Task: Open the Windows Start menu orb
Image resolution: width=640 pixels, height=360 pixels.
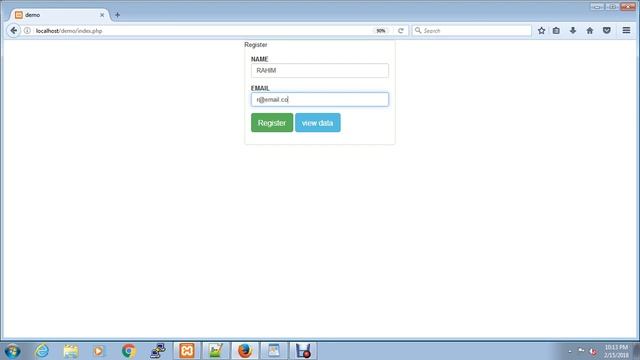Action: tap(13, 351)
